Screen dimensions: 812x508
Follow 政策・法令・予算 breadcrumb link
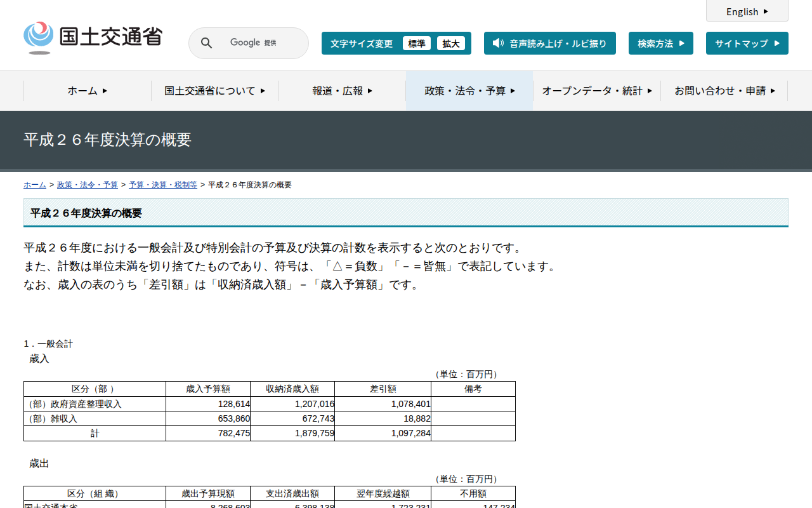[88, 185]
